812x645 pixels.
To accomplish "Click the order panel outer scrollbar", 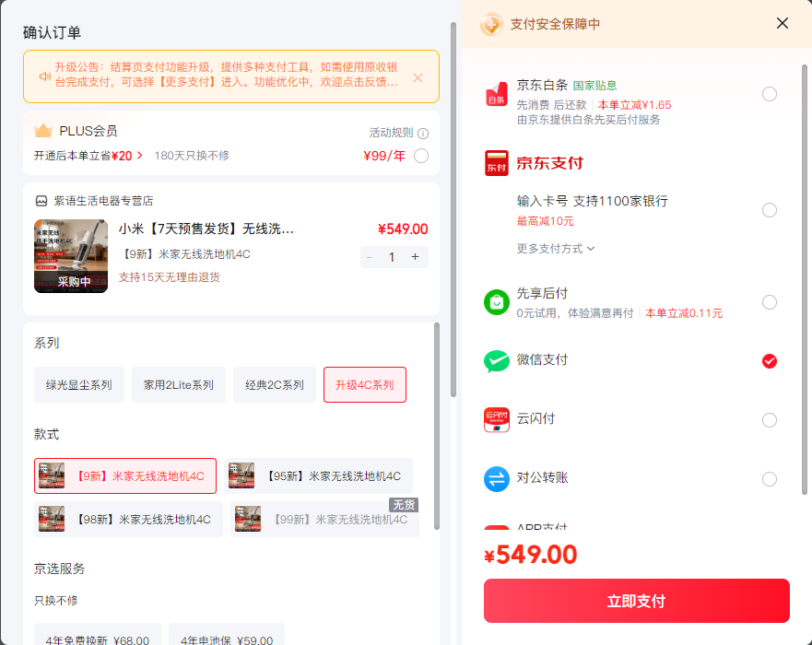I will 453,210.
